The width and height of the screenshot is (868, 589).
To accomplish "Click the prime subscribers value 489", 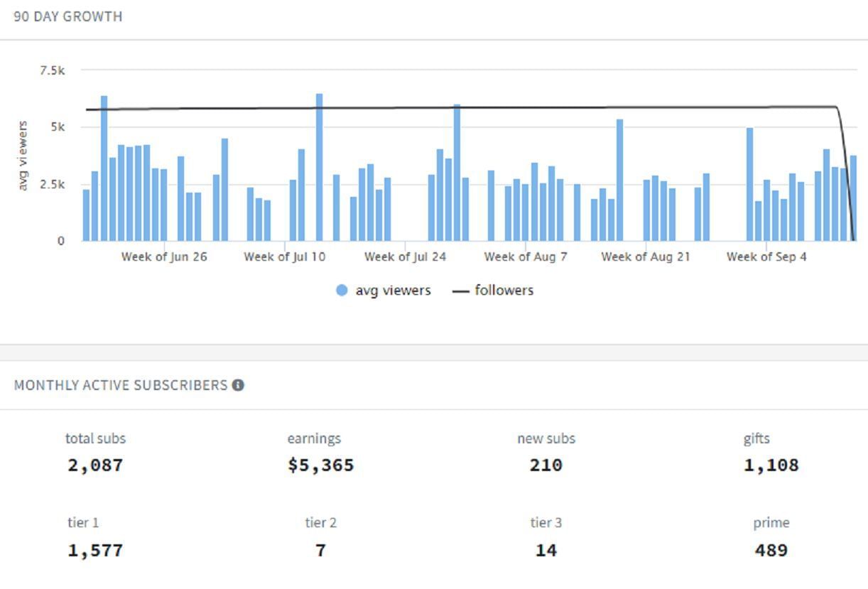I will [x=771, y=551].
